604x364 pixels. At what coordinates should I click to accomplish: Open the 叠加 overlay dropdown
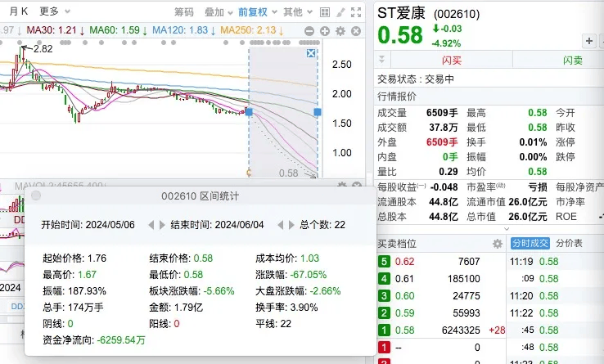(x=219, y=12)
